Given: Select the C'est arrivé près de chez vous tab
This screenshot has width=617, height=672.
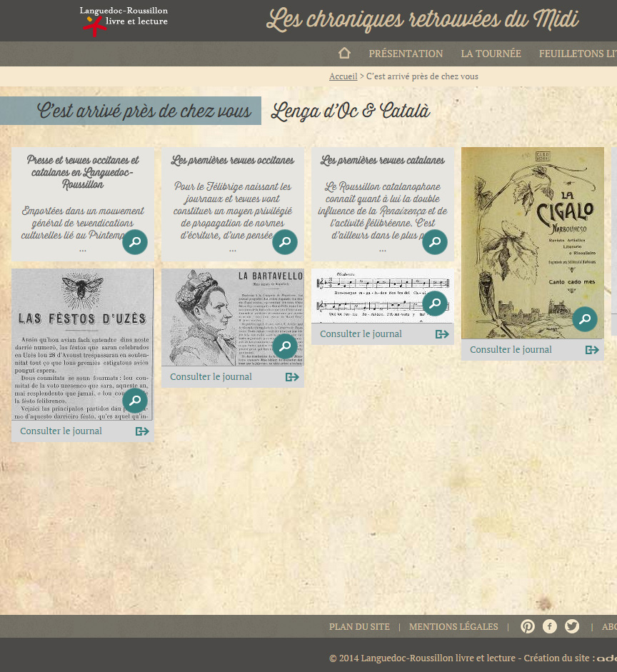Looking at the screenshot, I should 131,111.
